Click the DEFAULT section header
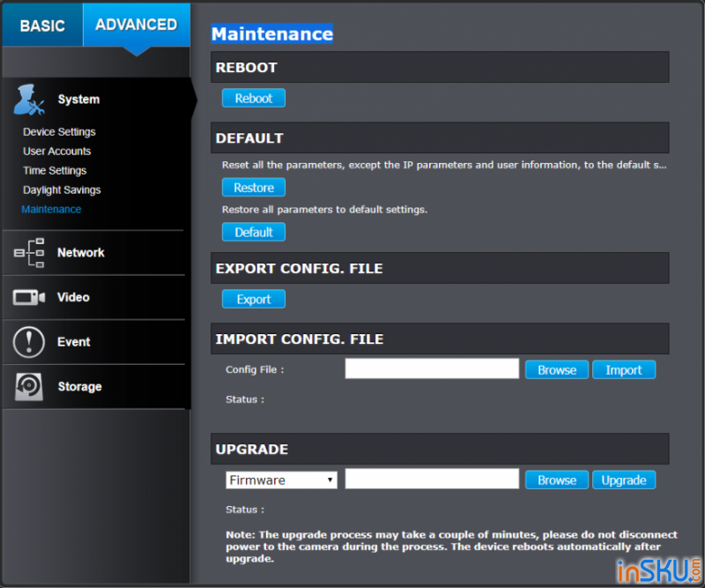705x588 pixels. [x=440, y=138]
